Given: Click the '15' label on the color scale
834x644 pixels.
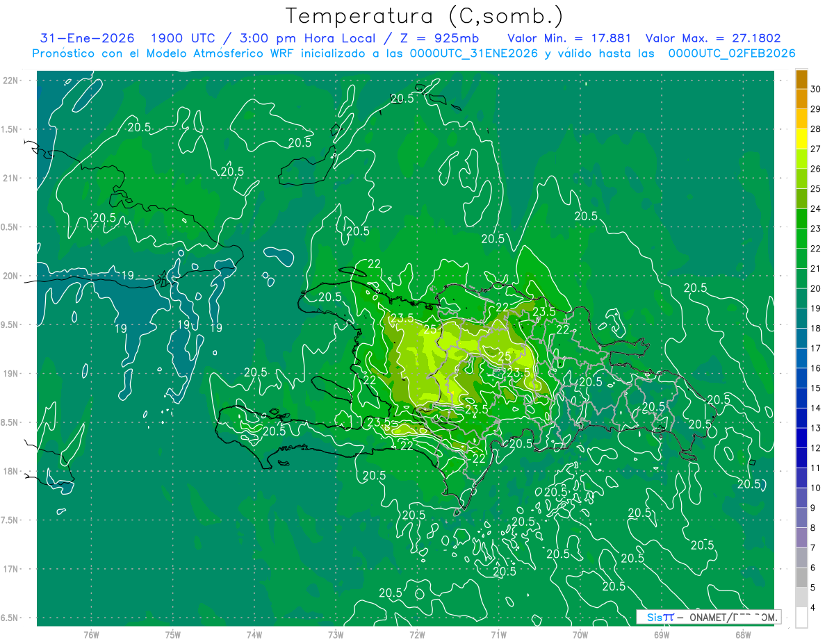Looking at the screenshot, I should tap(815, 388).
